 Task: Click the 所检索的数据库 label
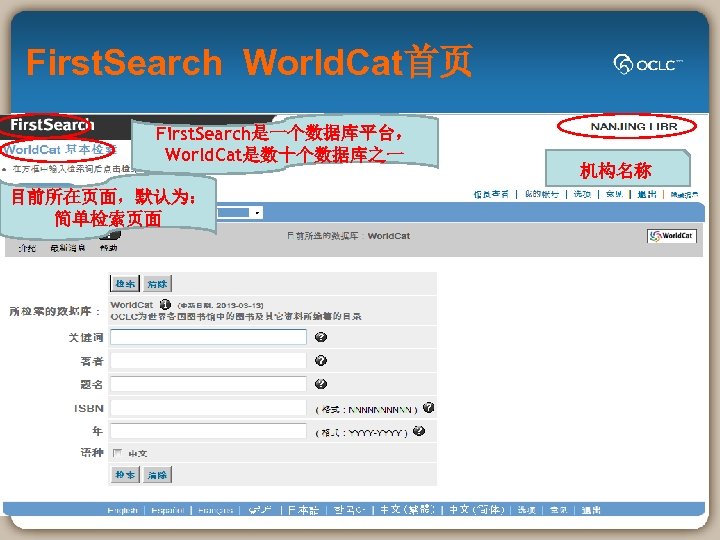click(54, 311)
